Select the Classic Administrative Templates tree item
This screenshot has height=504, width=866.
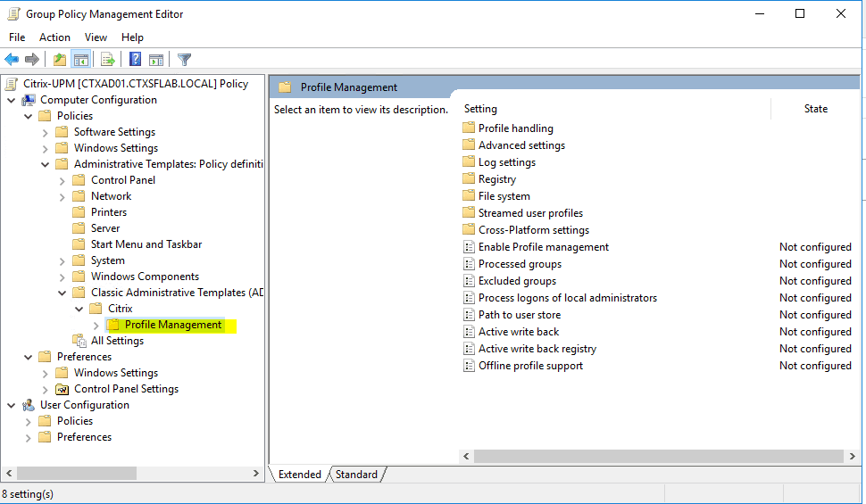(x=177, y=293)
